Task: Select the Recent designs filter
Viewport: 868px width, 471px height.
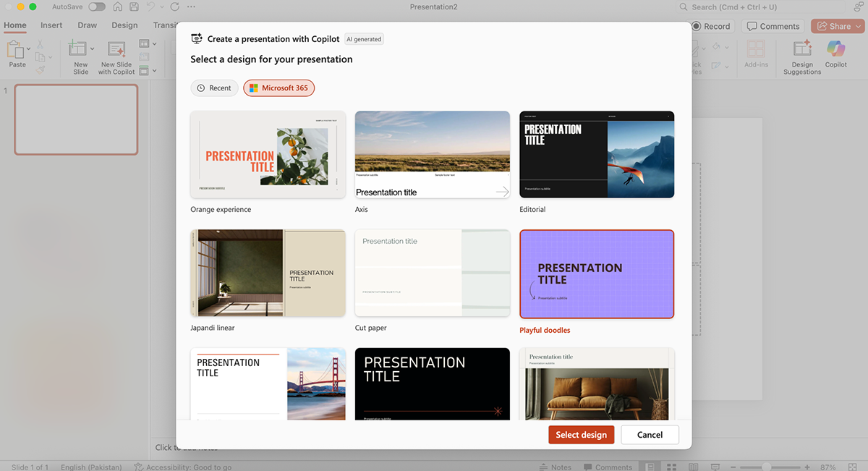Action: point(214,88)
